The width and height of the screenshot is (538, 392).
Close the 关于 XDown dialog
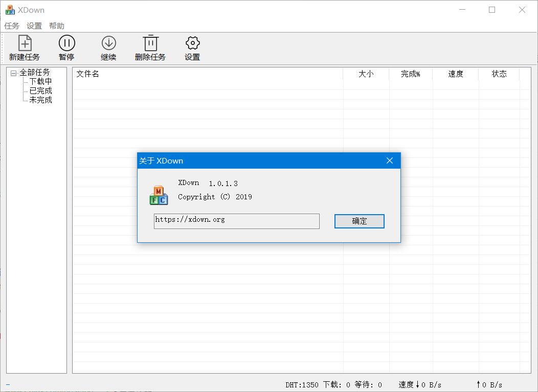pyautogui.click(x=389, y=160)
